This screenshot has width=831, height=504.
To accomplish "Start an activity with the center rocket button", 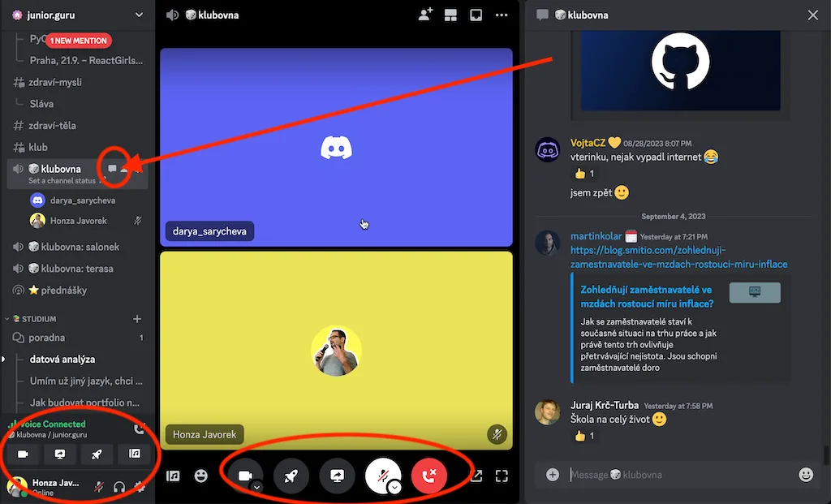I will [x=291, y=476].
